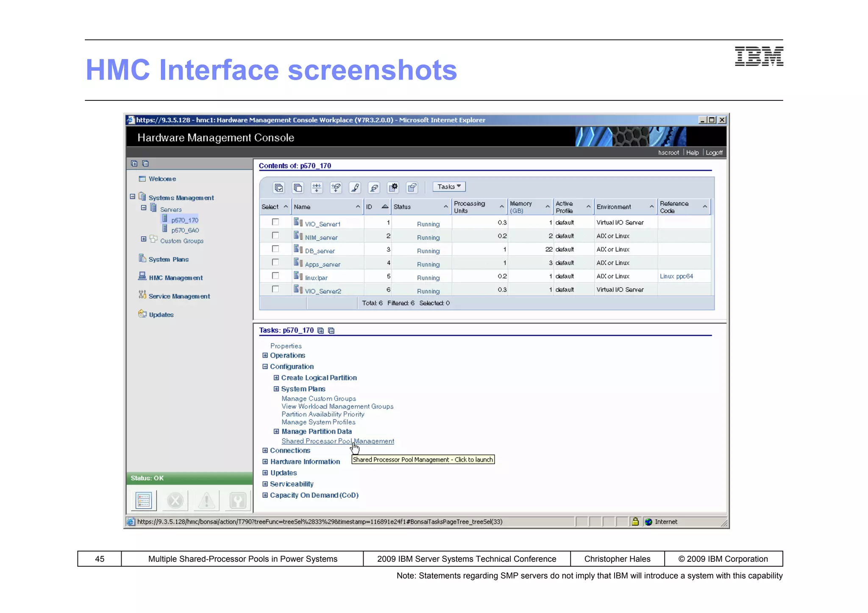Sort by the Name column header

tap(328, 207)
